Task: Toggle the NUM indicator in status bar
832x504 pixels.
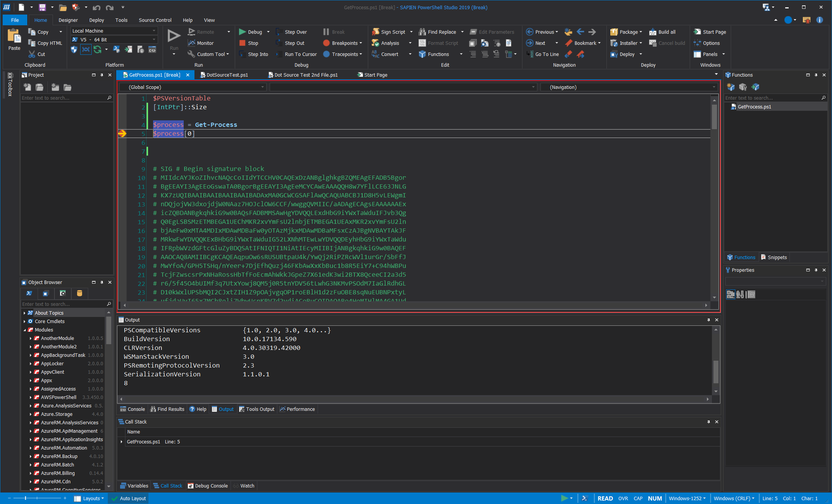Action: (x=655, y=498)
